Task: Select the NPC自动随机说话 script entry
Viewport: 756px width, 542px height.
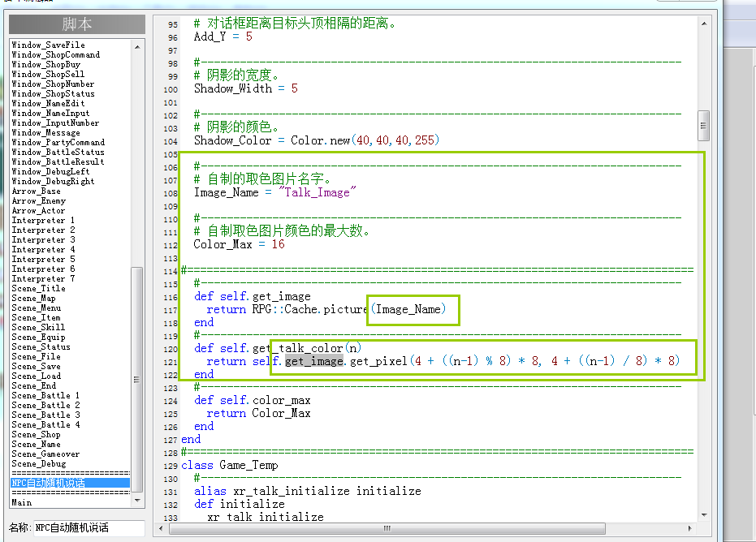Action: click(70, 483)
